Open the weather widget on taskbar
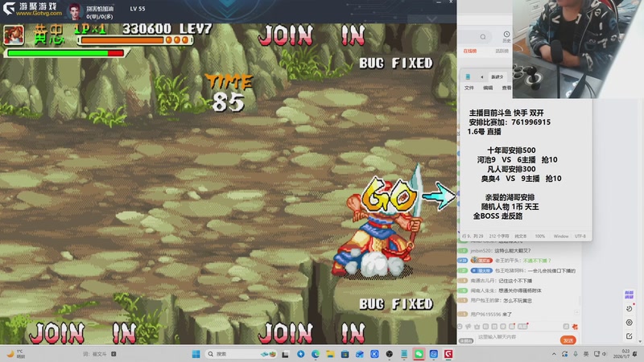The width and height of the screenshot is (644, 362). coord(16,354)
